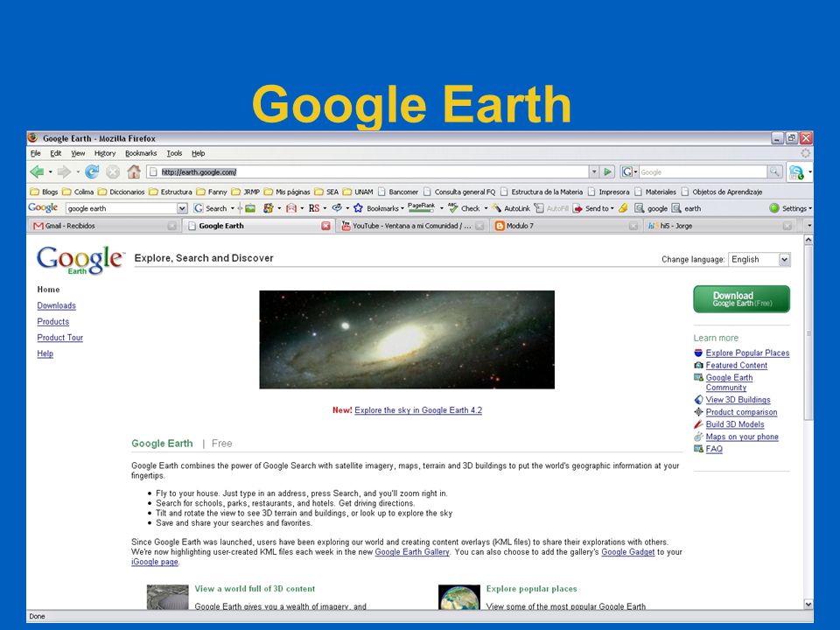The width and height of the screenshot is (840, 630).
Task: Open the View menu
Action: (78, 153)
